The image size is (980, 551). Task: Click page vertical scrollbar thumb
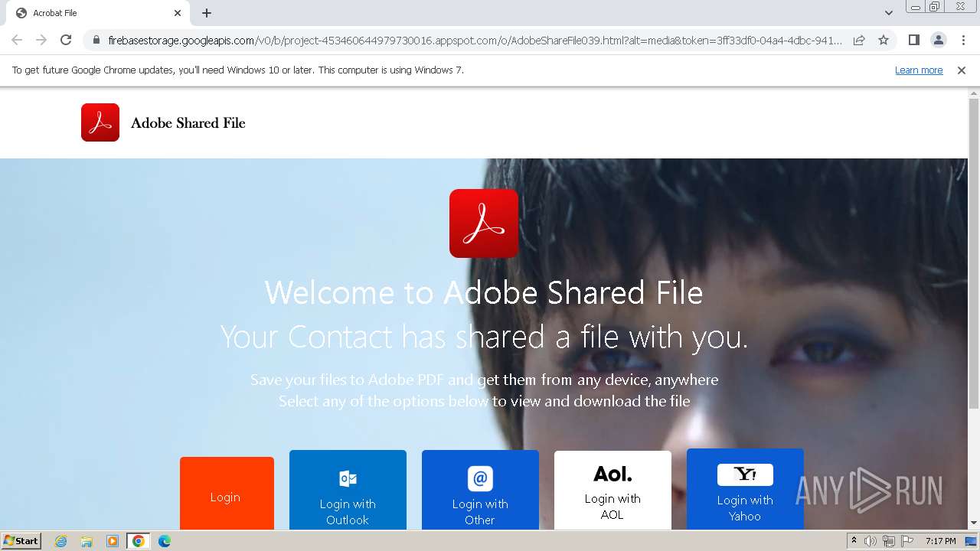[x=974, y=253]
